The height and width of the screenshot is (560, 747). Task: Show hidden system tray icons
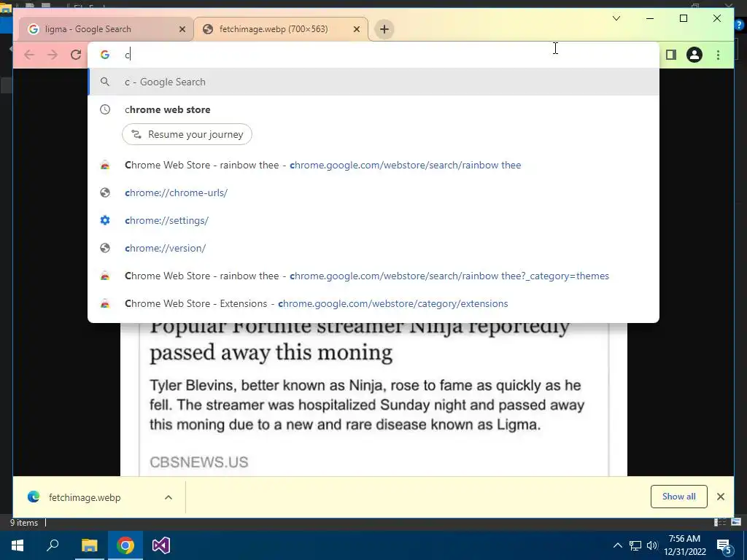[617, 545]
